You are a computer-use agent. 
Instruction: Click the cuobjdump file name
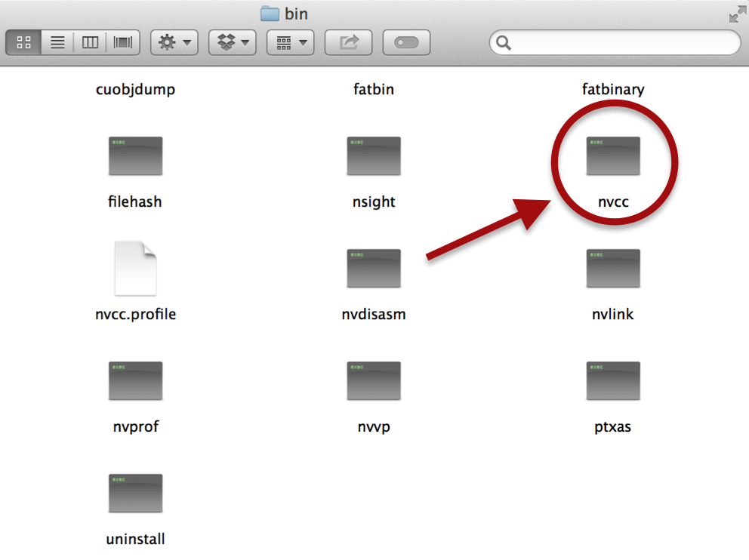click(x=136, y=89)
